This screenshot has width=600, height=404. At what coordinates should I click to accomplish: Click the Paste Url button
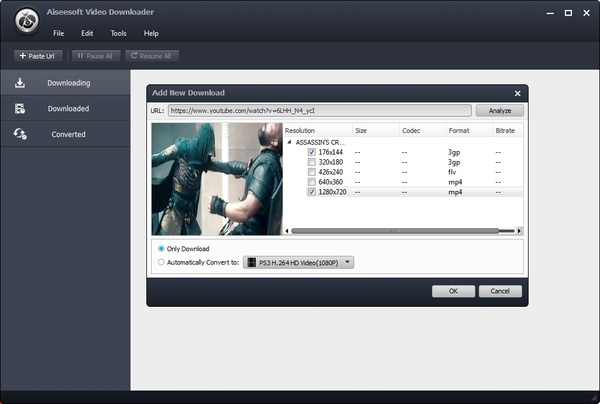tap(38, 56)
